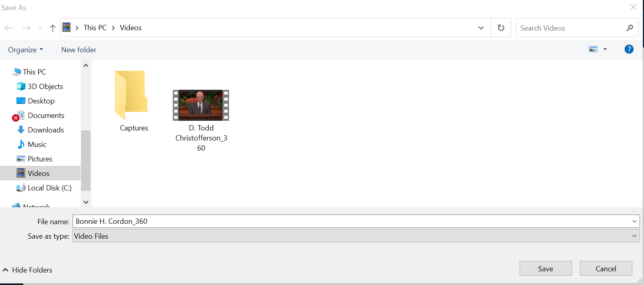Collapse navigation with Hide Folders
The image size is (644, 285).
(28, 270)
